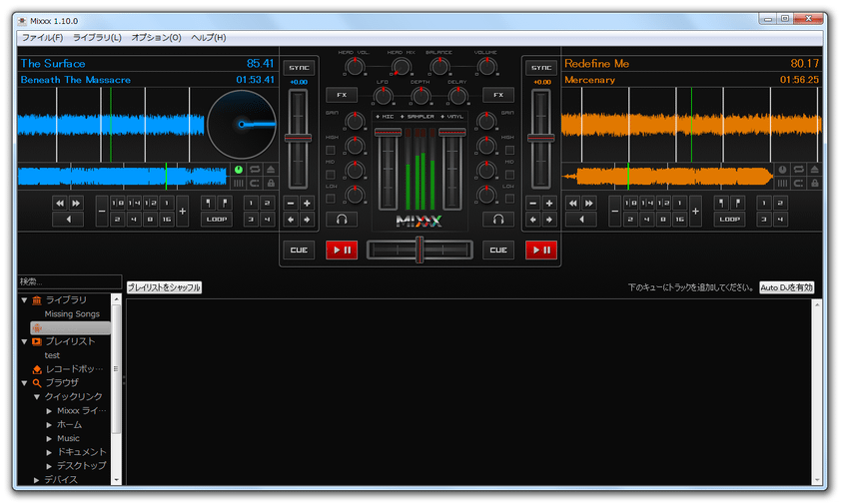Expand the Music tree node
The width and height of the screenshot is (843, 504).
click(49, 439)
